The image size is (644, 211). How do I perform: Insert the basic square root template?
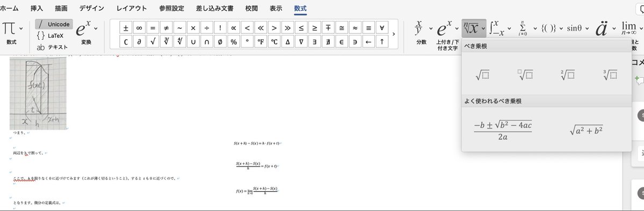tap(482, 75)
